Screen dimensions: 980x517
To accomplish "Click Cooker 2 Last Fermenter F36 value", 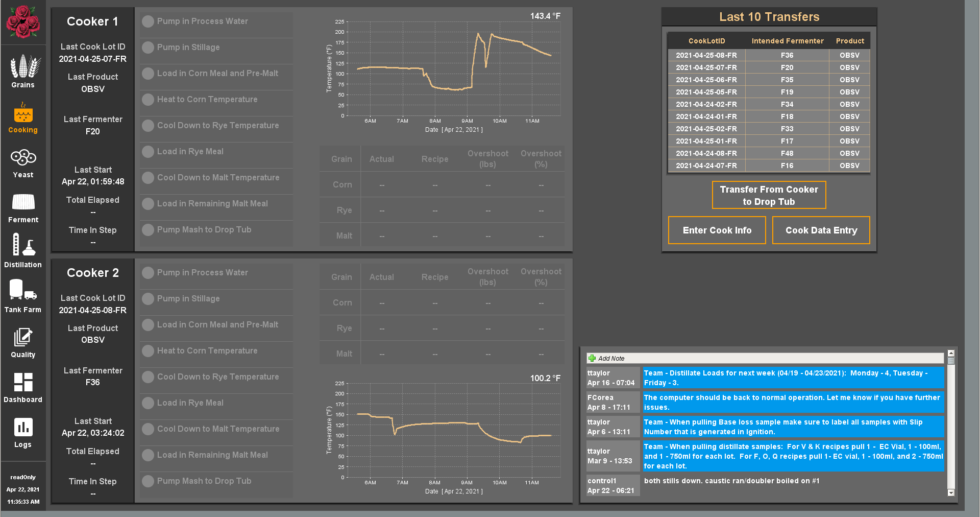I will (93, 382).
